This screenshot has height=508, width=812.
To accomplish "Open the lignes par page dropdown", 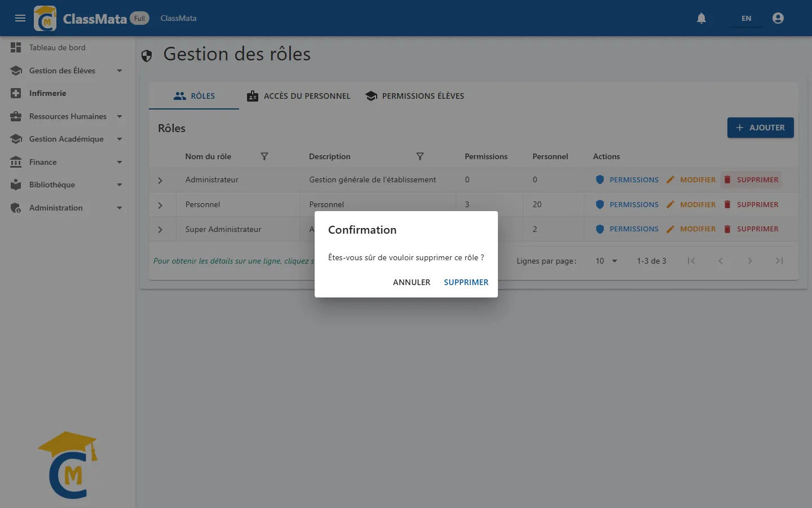I will click(x=607, y=261).
